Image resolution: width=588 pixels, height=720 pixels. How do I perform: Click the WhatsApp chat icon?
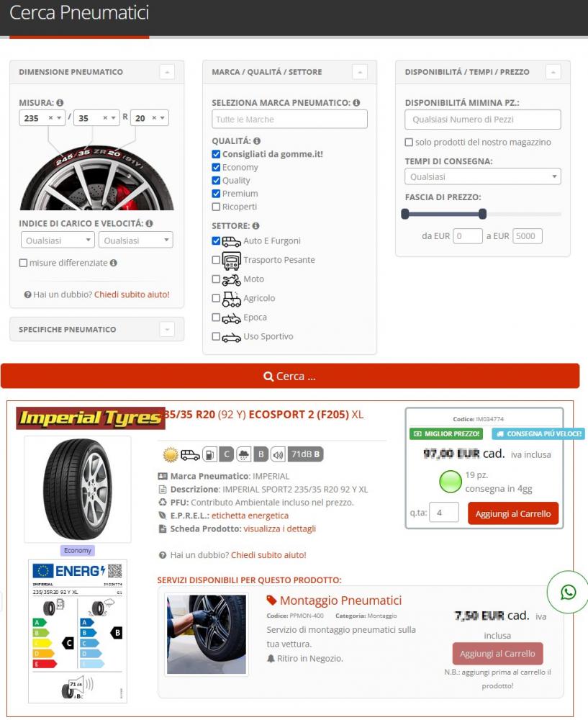coord(569,592)
